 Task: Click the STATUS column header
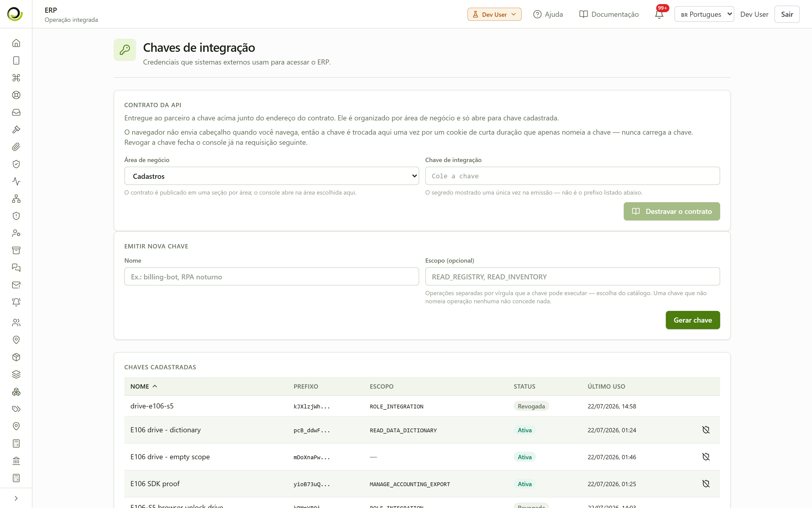(x=525, y=386)
